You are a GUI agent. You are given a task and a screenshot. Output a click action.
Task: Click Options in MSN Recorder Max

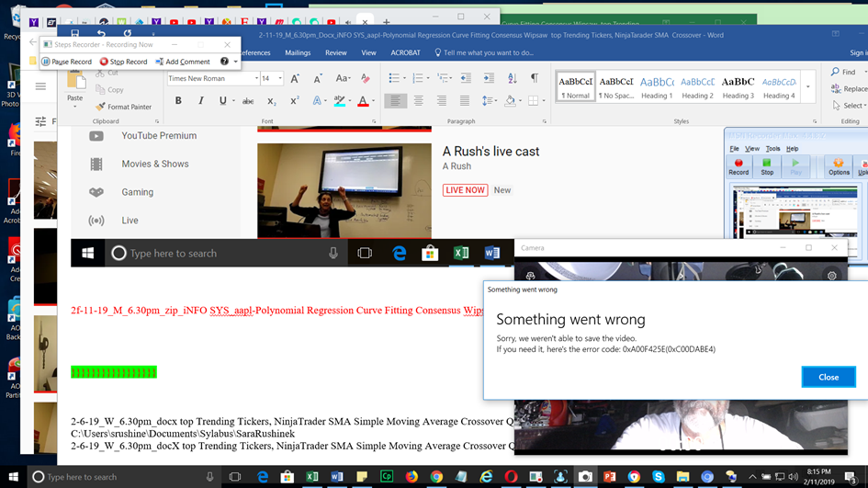coord(839,166)
